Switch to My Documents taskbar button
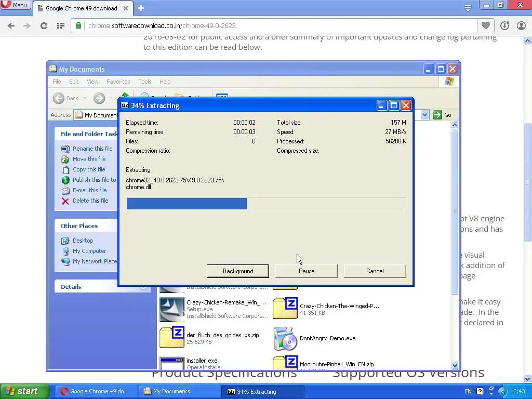This screenshot has width=532, height=399. (179, 391)
